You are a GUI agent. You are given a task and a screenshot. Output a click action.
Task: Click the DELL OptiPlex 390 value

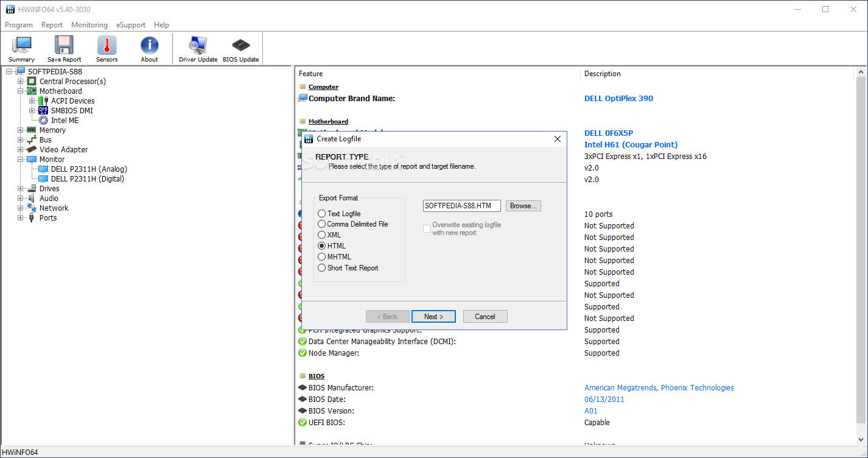tap(618, 98)
